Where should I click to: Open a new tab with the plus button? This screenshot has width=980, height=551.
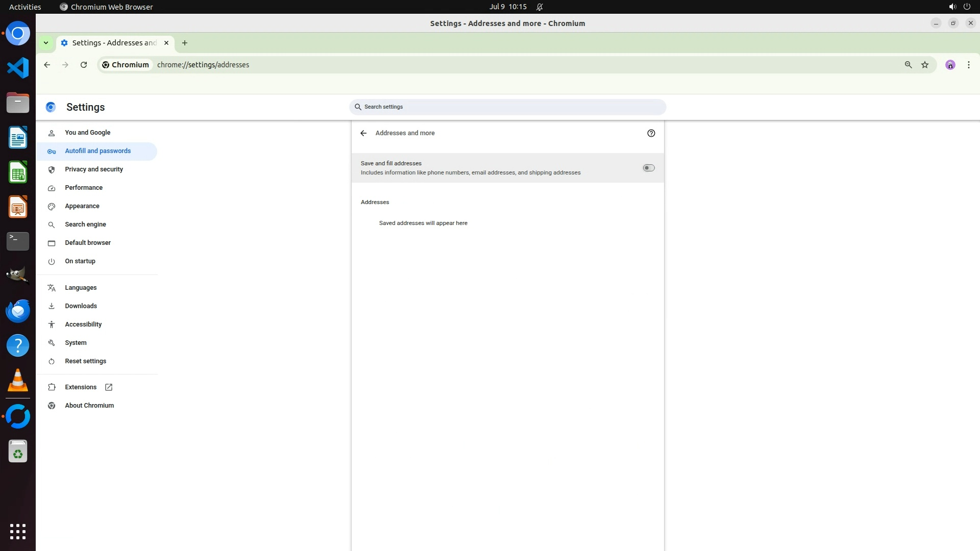coord(185,43)
